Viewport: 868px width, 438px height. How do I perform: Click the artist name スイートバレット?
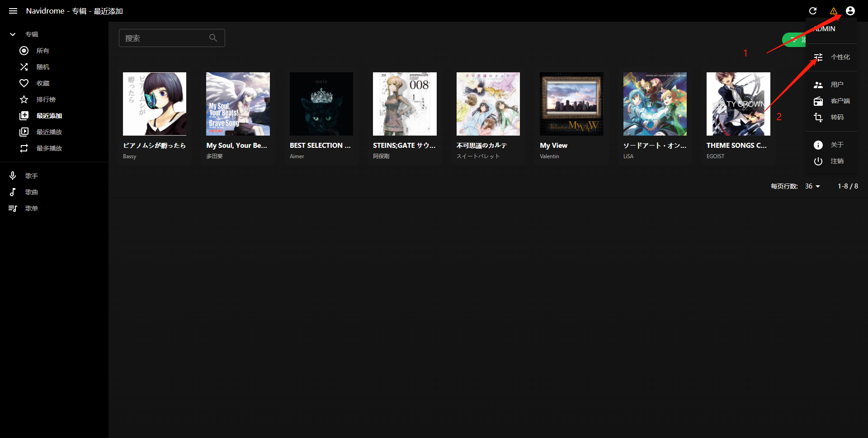tap(478, 156)
